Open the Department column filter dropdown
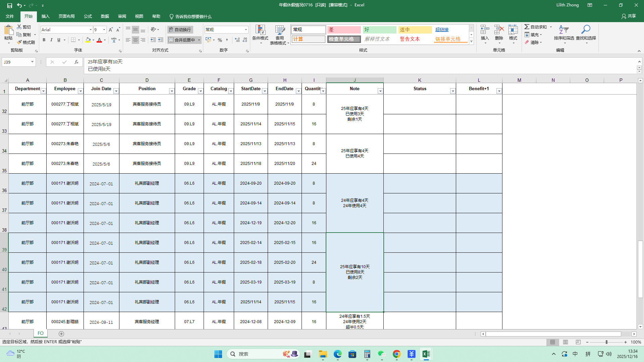Viewport: 644px width, 362px height. [x=43, y=91]
